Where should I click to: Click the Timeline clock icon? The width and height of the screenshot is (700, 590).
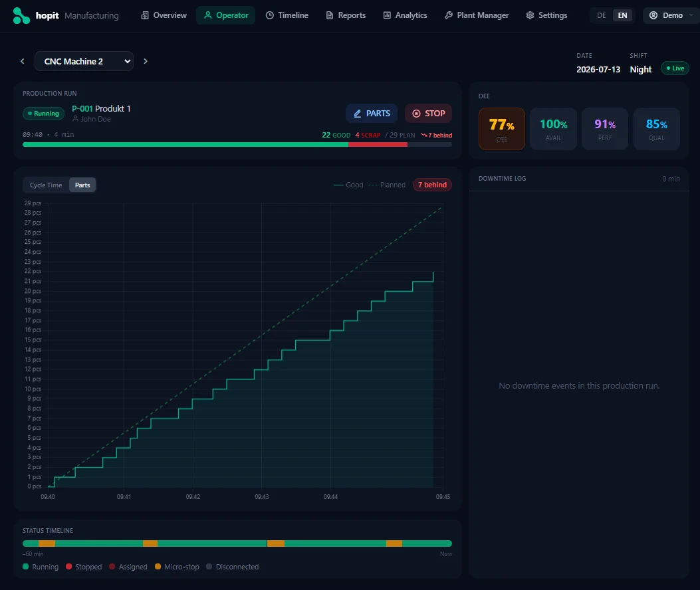point(270,15)
